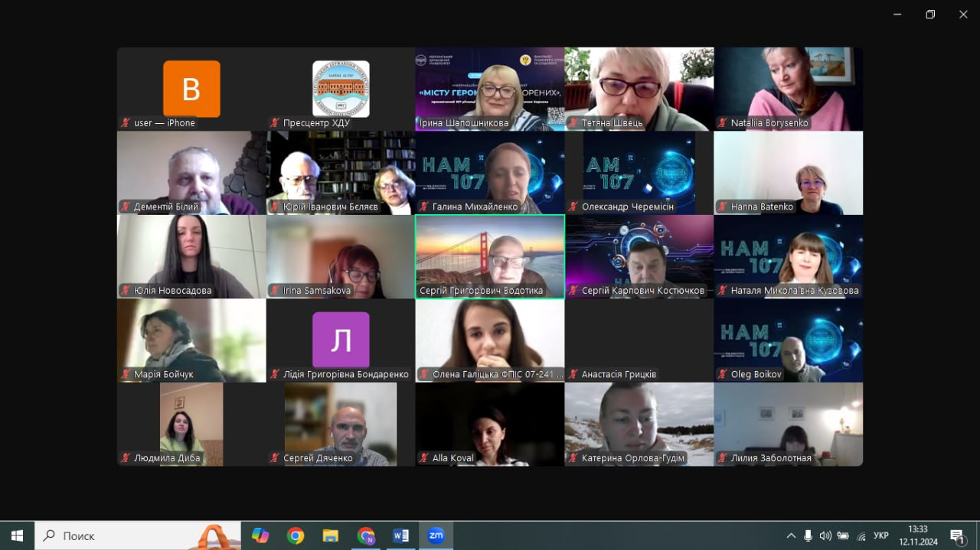The height and width of the screenshot is (550, 980).
Task: Open Microsoft Word from taskbar
Action: click(x=400, y=535)
